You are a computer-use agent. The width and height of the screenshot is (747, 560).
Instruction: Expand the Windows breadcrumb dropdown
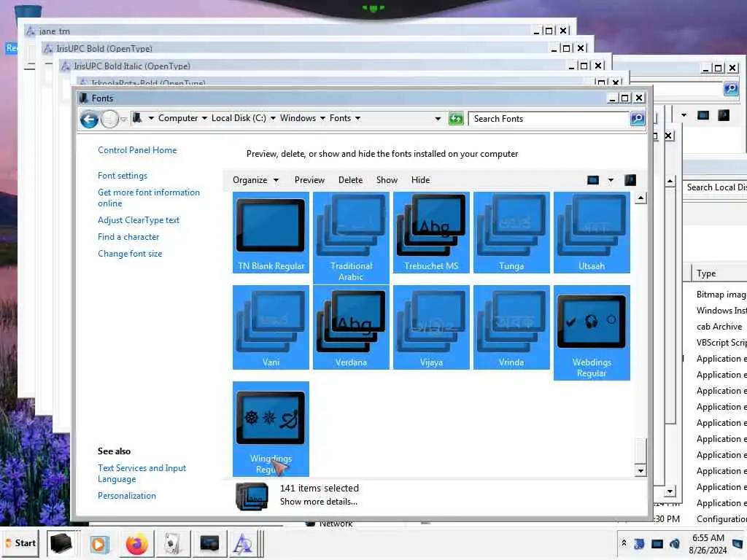tap(322, 118)
